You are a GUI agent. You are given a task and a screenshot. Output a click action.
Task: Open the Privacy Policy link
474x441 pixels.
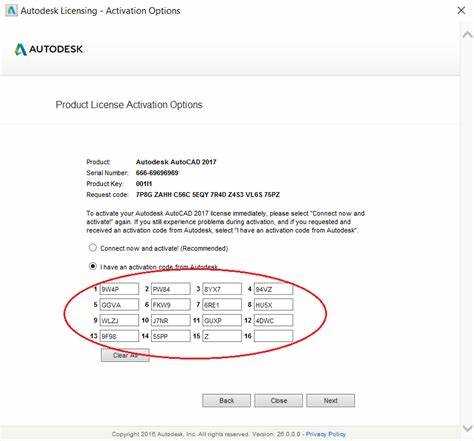tap(326, 434)
